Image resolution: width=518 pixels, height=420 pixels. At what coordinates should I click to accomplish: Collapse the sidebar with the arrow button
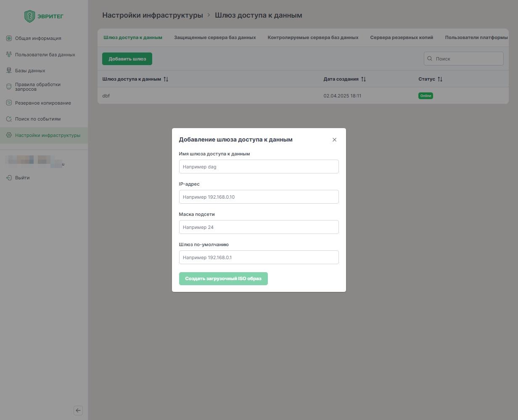[x=78, y=410]
